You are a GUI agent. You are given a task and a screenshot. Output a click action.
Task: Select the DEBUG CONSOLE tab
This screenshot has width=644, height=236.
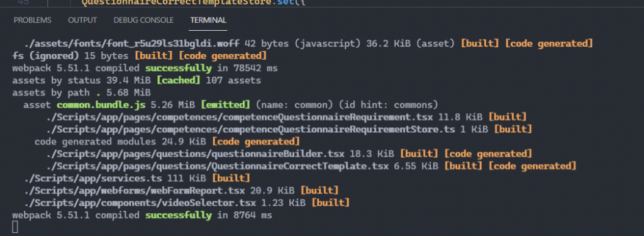144,20
